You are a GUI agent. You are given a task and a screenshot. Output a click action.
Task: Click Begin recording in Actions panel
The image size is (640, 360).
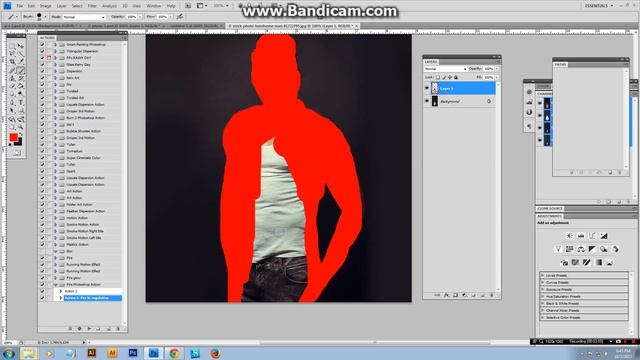pyautogui.click(x=80, y=328)
